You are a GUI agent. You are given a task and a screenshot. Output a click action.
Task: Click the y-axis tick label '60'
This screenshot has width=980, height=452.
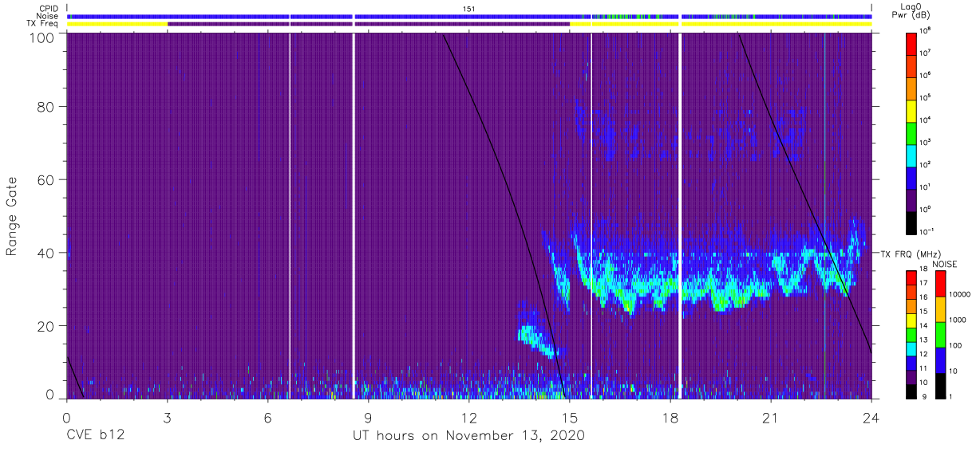point(46,179)
